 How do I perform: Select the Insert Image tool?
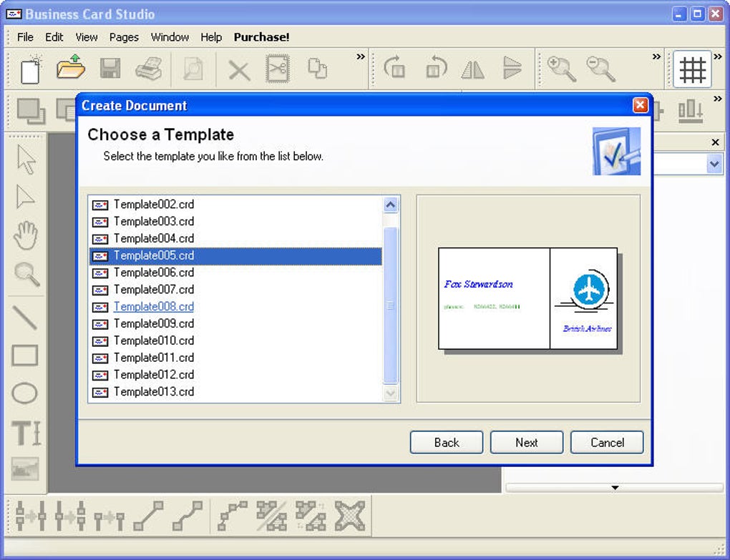[25, 469]
